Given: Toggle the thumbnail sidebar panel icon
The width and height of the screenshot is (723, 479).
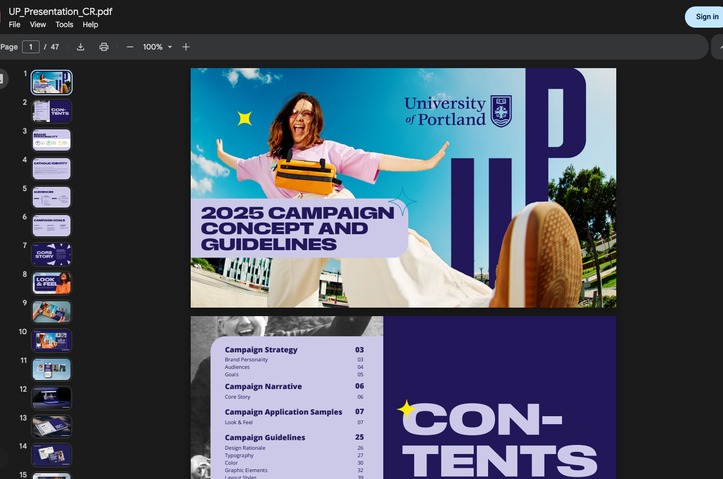Looking at the screenshot, I should 2,78.
